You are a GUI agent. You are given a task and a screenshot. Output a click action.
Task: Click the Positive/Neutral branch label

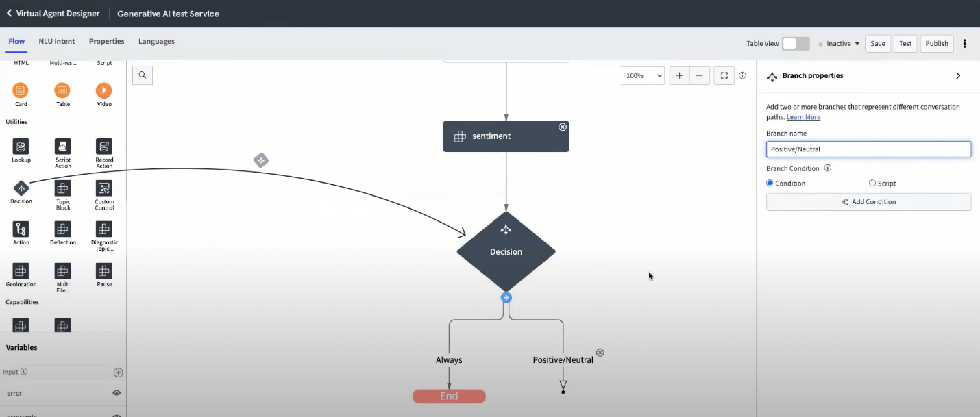click(x=563, y=359)
